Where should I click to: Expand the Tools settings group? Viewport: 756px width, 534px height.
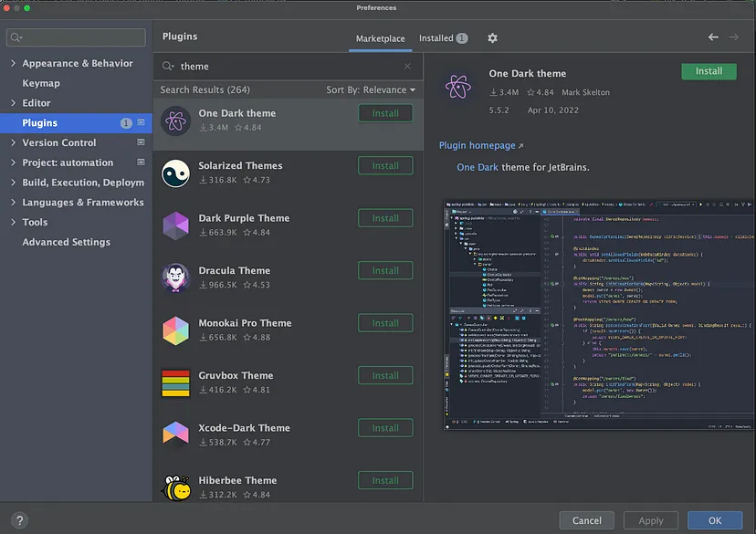(13, 222)
